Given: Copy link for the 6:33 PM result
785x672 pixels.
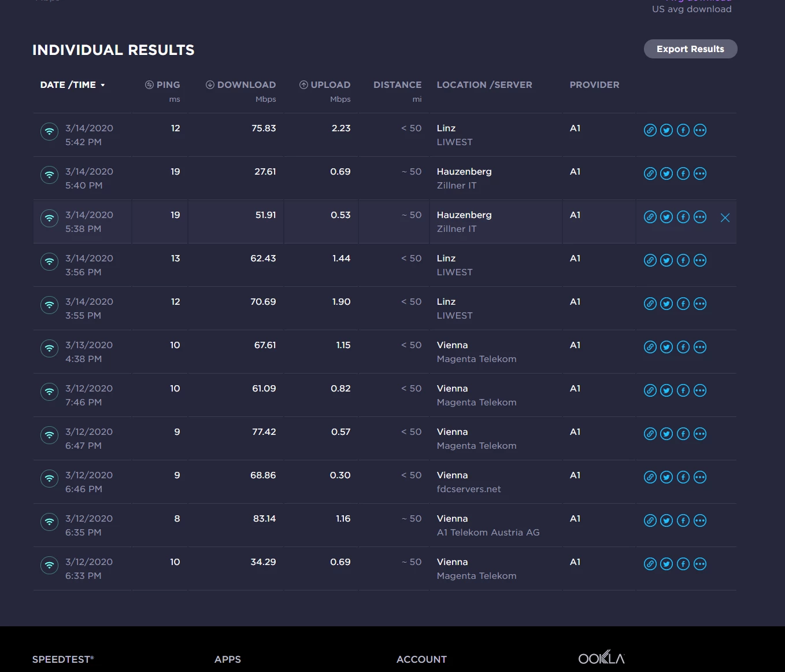Looking at the screenshot, I should click(650, 564).
